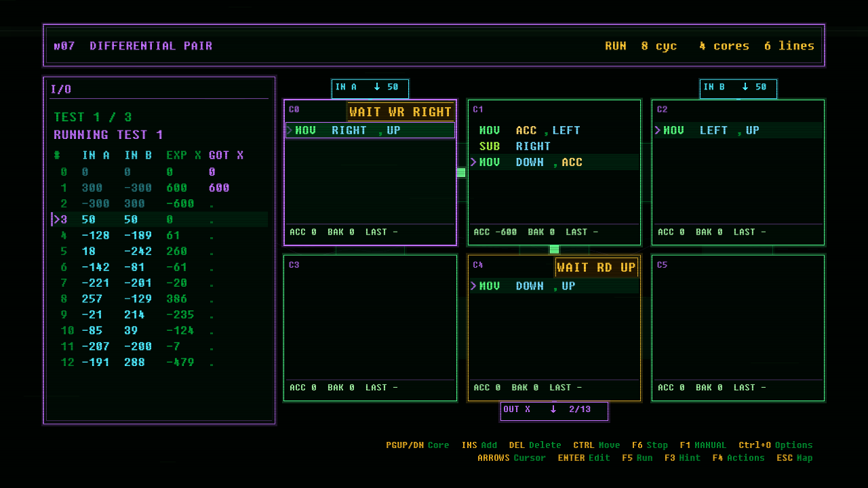Select the MOV ACC, LEFT line in core C1
The image size is (868, 488).
tap(554, 130)
